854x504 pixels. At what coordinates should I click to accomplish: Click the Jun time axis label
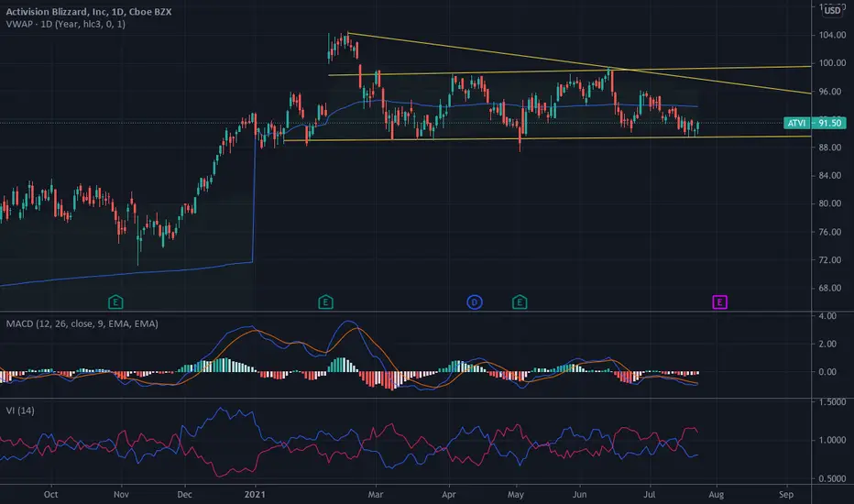(579, 495)
